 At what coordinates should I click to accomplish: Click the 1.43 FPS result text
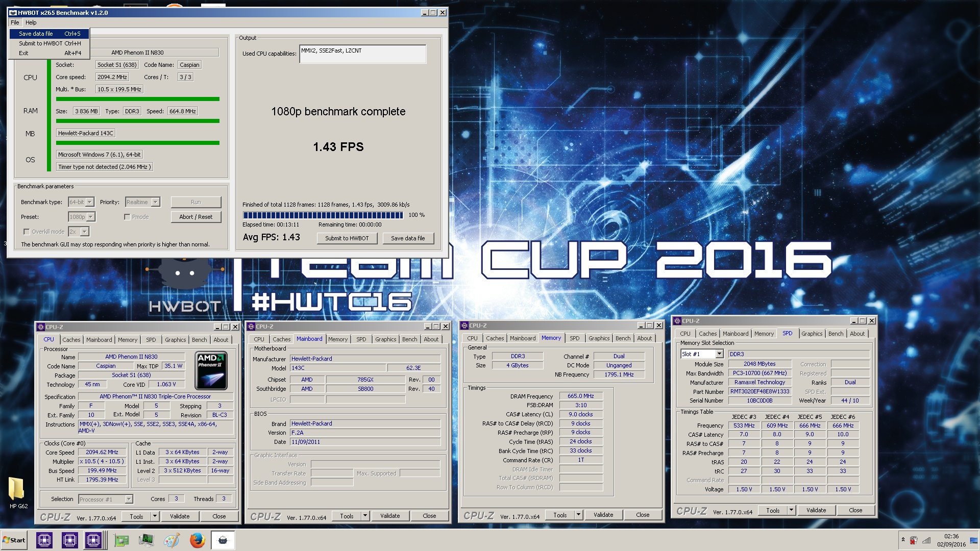pos(338,147)
